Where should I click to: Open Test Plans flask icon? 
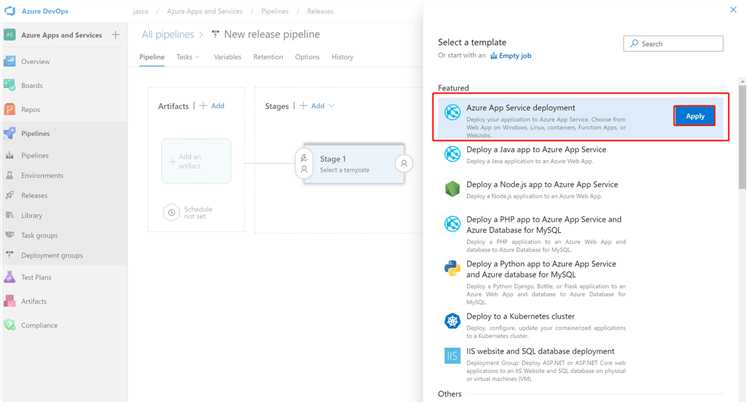pos(10,277)
